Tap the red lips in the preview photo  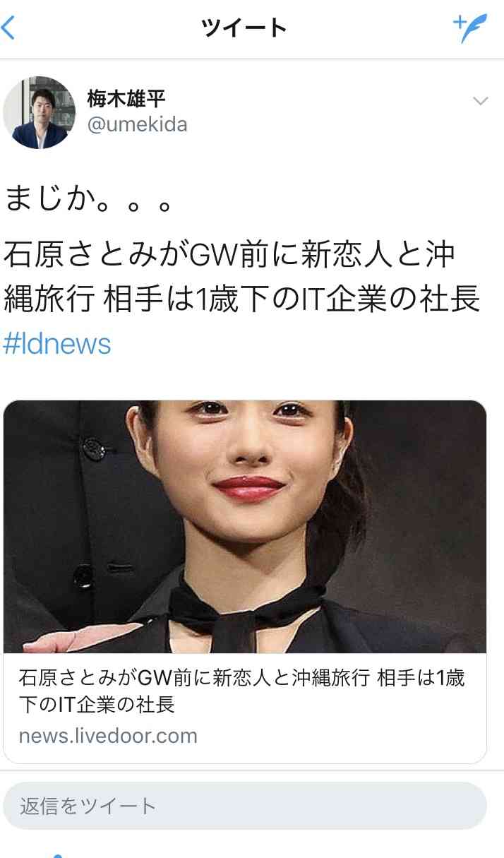[x=249, y=487]
